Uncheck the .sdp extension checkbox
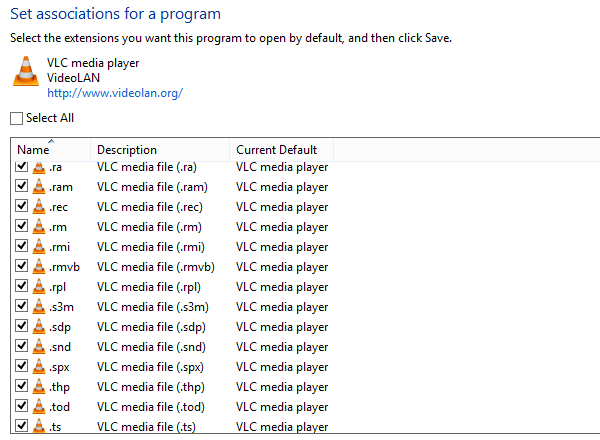This screenshot has height=440, width=600. (21, 325)
